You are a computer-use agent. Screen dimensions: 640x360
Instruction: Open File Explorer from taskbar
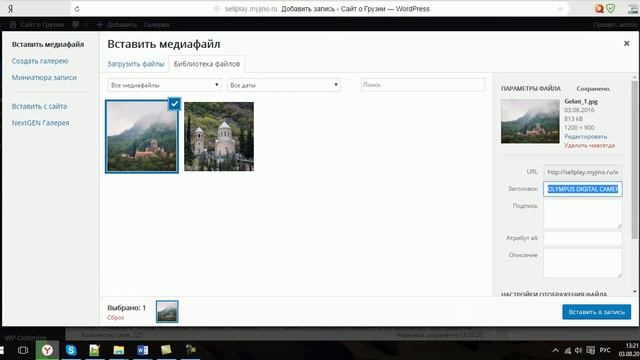(x=119, y=350)
